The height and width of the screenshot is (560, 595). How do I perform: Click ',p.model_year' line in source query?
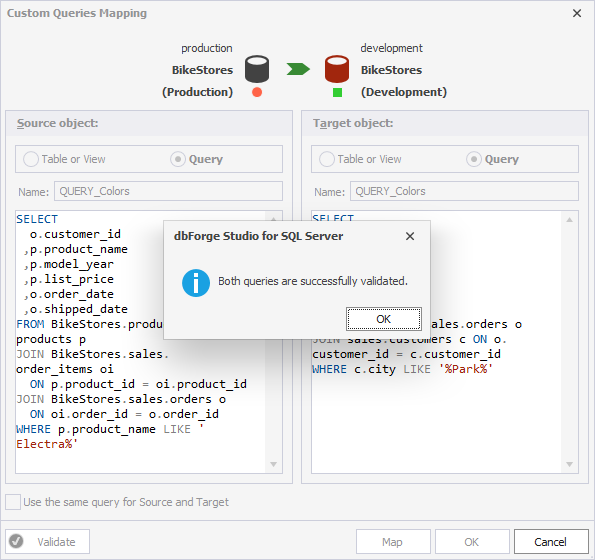coord(68,264)
